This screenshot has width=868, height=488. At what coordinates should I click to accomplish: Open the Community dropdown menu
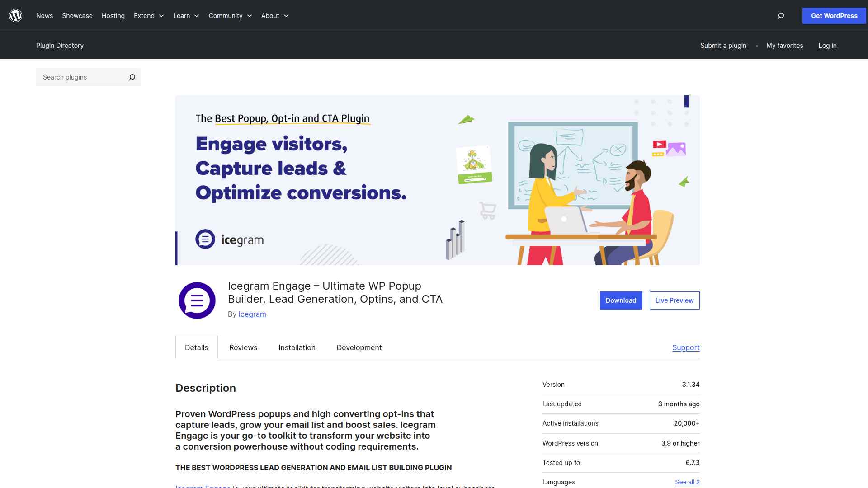click(230, 16)
